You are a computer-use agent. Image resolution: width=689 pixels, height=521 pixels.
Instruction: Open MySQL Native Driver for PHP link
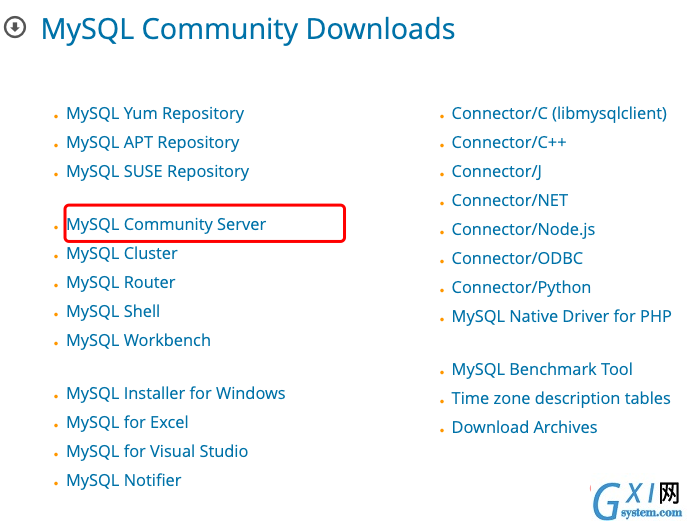tap(562, 317)
